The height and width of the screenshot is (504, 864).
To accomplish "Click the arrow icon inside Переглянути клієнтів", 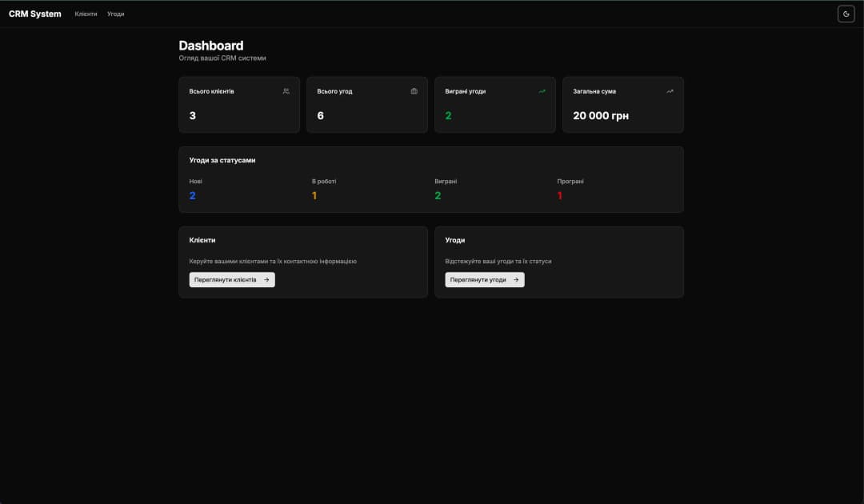I will click(x=266, y=280).
